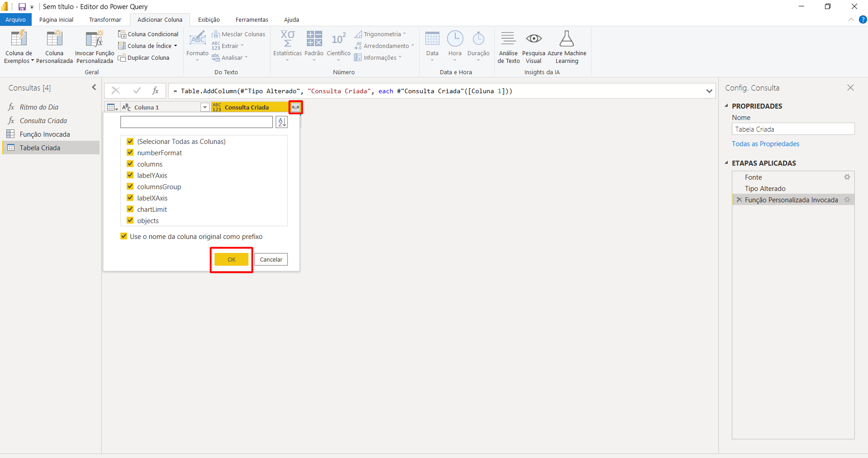The image size is (868, 458).
Task: Toggle Selecionar Todas as Colunas checkbox
Action: pyautogui.click(x=130, y=141)
